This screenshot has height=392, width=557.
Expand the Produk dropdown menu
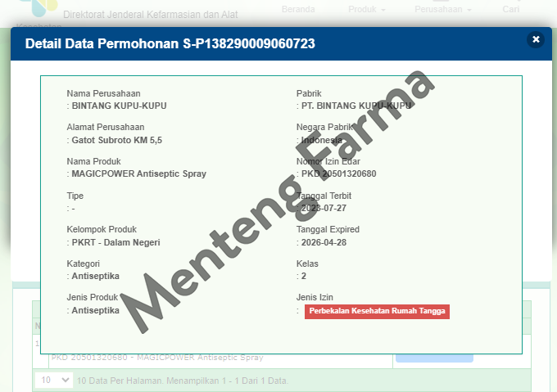(x=367, y=9)
